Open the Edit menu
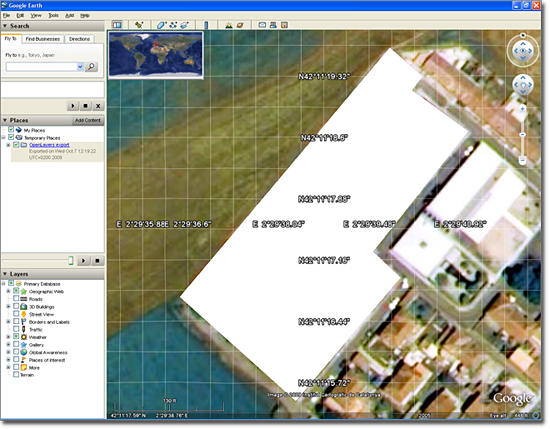This screenshot has width=550, height=429. (20, 15)
